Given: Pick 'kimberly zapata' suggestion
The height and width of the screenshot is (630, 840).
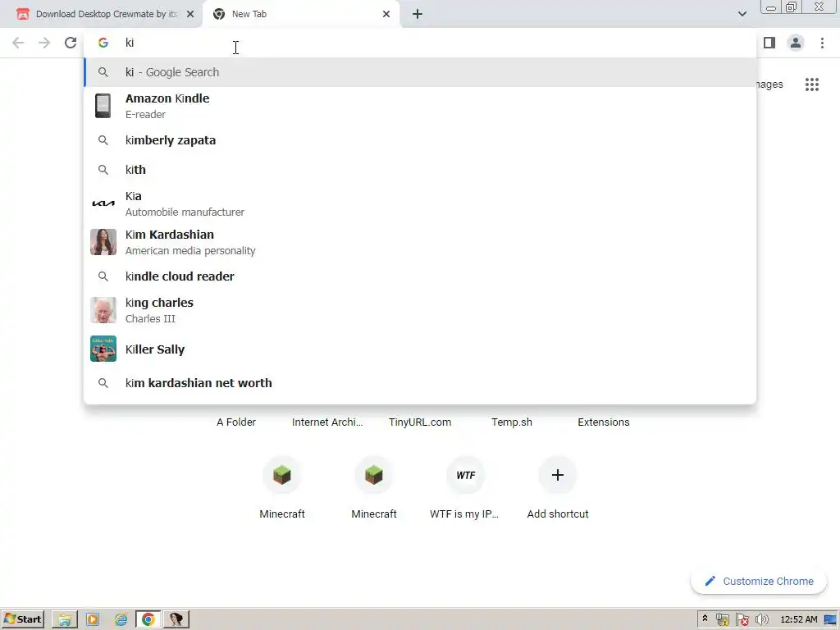Looking at the screenshot, I should 420,140.
